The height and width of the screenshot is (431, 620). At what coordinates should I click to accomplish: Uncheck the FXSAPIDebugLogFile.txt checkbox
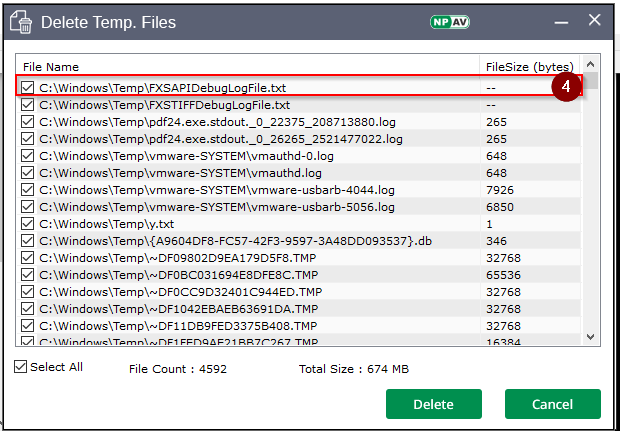(x=28, y=88)
